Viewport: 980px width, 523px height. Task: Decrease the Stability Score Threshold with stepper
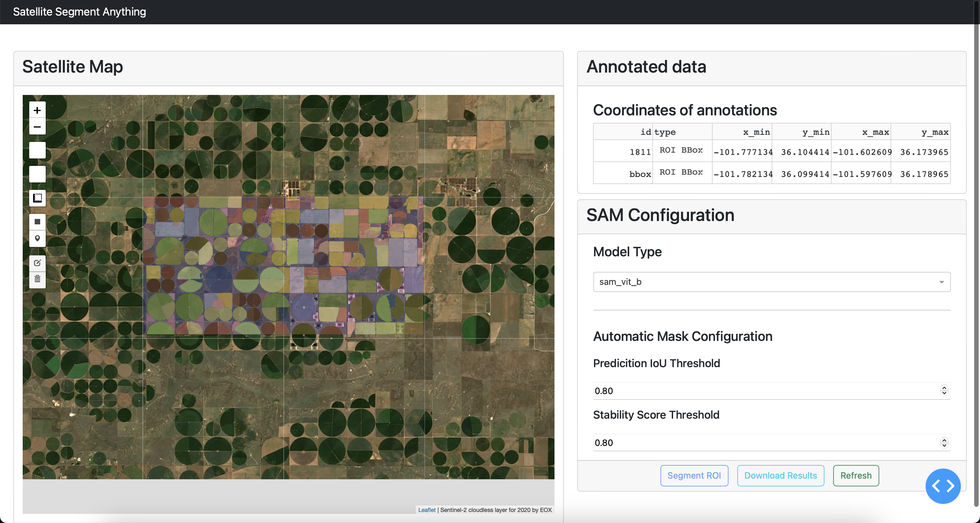coord(944,446)
